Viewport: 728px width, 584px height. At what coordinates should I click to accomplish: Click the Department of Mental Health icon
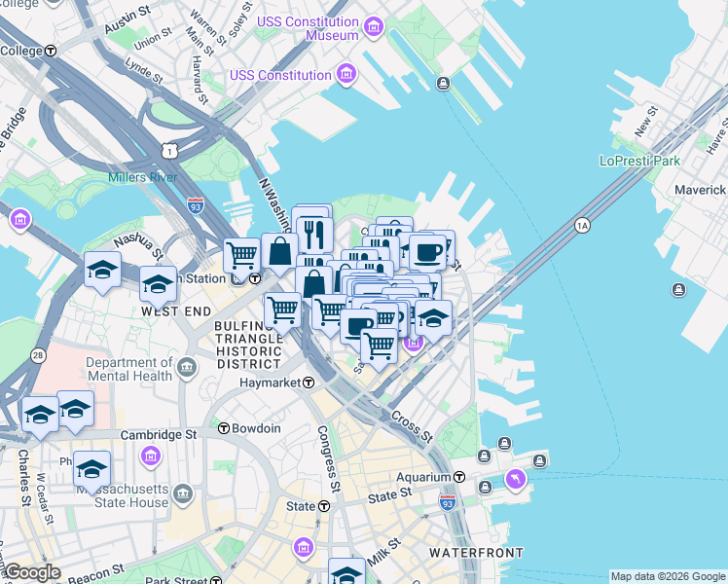coord(187,368)
